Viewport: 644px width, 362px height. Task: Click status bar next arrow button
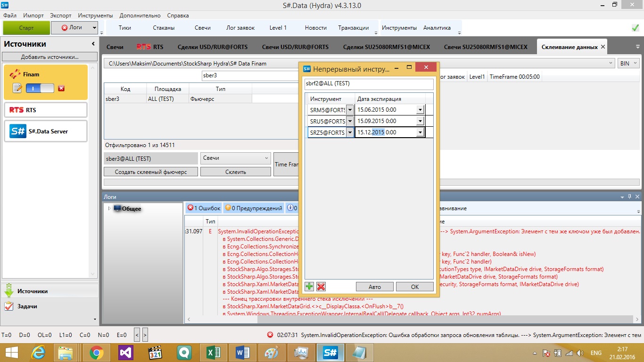tap(145, 335)
